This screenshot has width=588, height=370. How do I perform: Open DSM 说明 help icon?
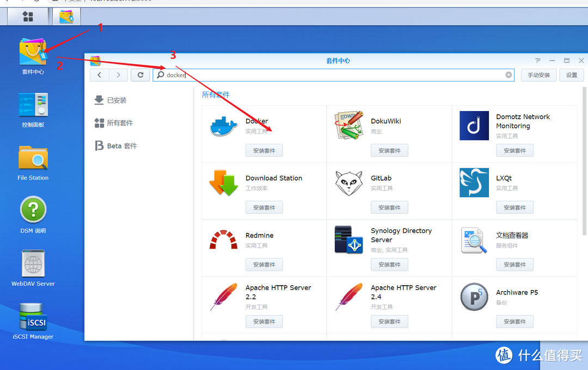pos(33,210)
